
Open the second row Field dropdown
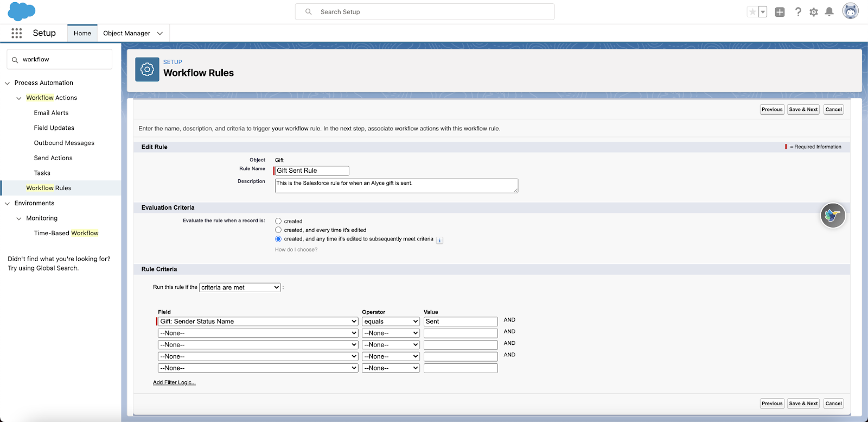click(258, 333)
